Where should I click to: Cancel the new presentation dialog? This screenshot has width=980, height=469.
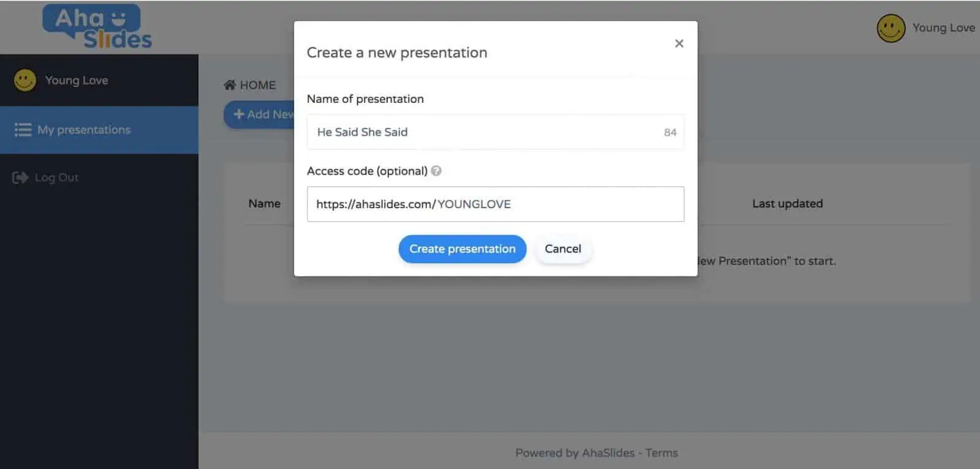coord(563,249)
